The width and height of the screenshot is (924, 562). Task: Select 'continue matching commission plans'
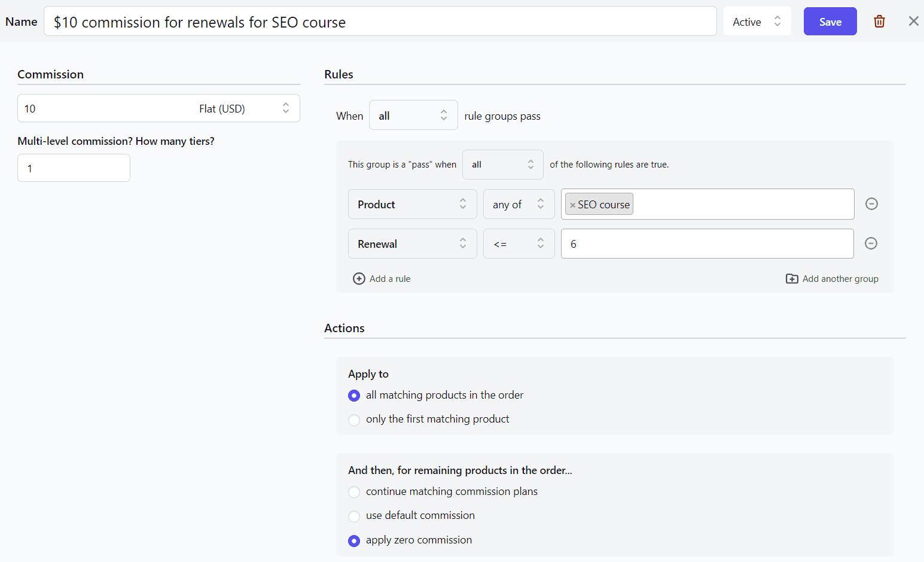click(354, 492)
